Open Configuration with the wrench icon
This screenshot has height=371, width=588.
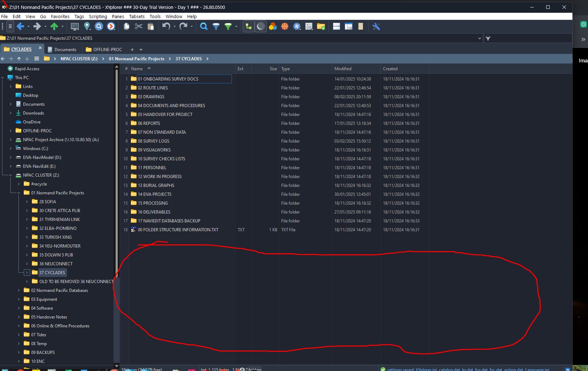click(376, 26)
